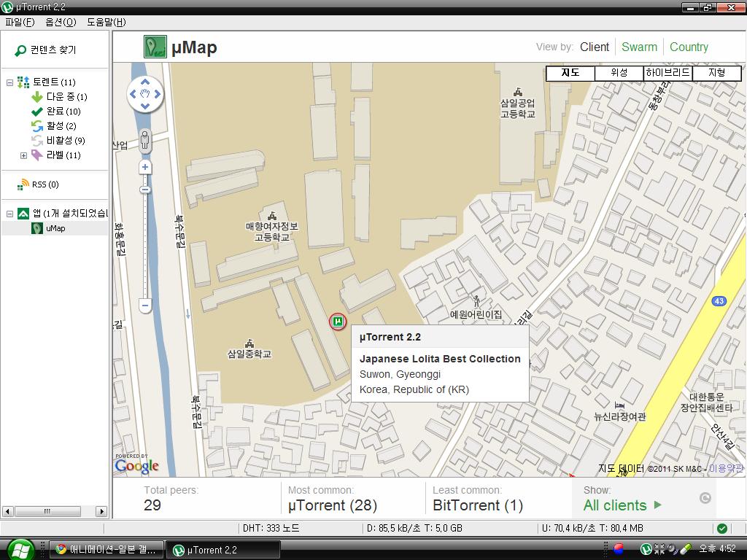Click the download speed status entry
The image size is (747, 560).
414,528
